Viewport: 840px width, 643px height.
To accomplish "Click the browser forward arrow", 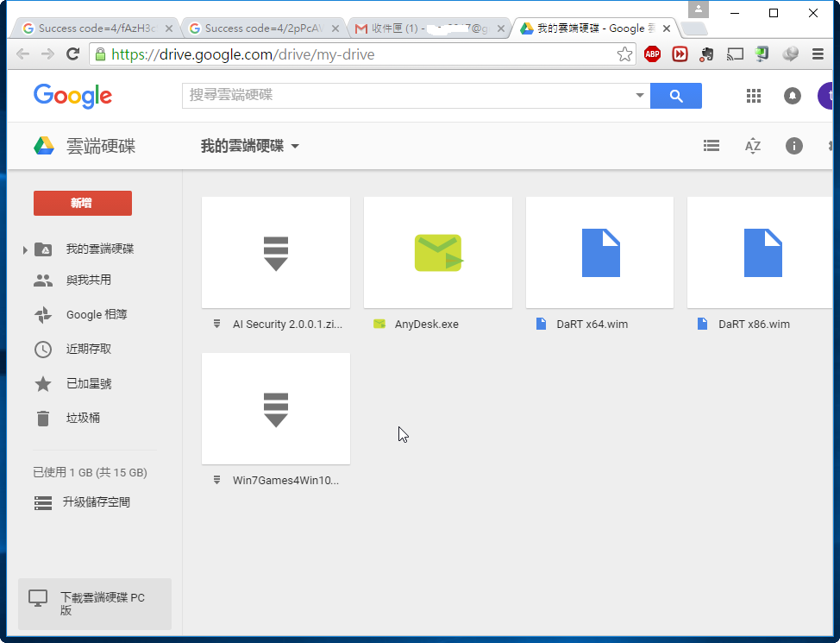I will pyautogui.click(x=47, y=54).
